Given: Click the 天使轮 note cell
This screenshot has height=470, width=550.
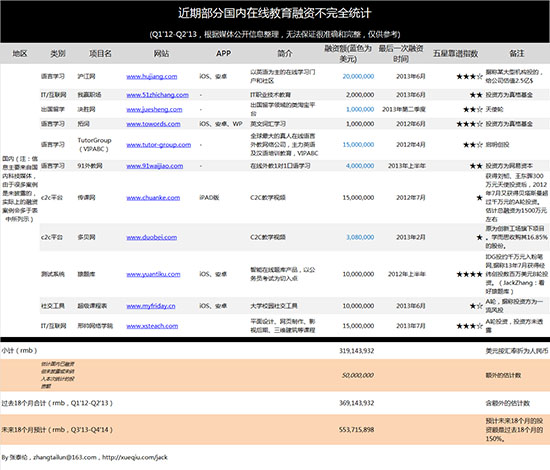Looking at the screenshot, I should pyautogui.click(x=494, y=109).
